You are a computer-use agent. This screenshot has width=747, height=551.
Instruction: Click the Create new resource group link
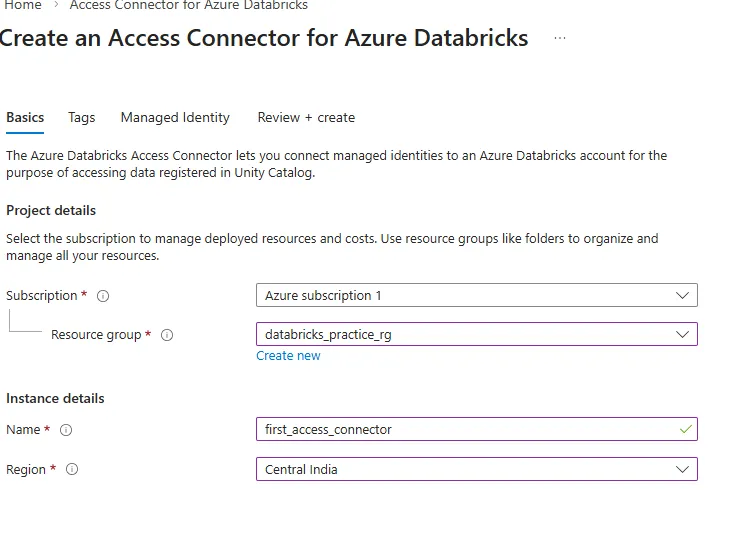tap(288, 356)
